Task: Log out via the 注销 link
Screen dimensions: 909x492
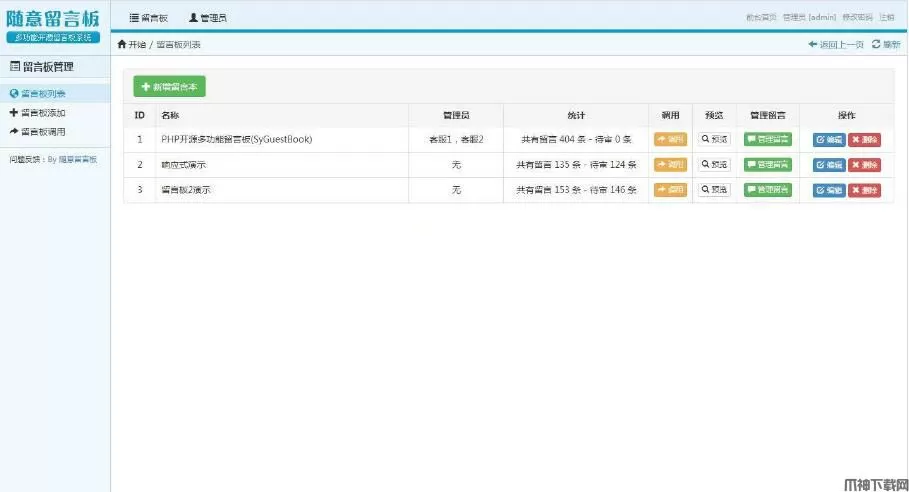Action: pos(887,17)
